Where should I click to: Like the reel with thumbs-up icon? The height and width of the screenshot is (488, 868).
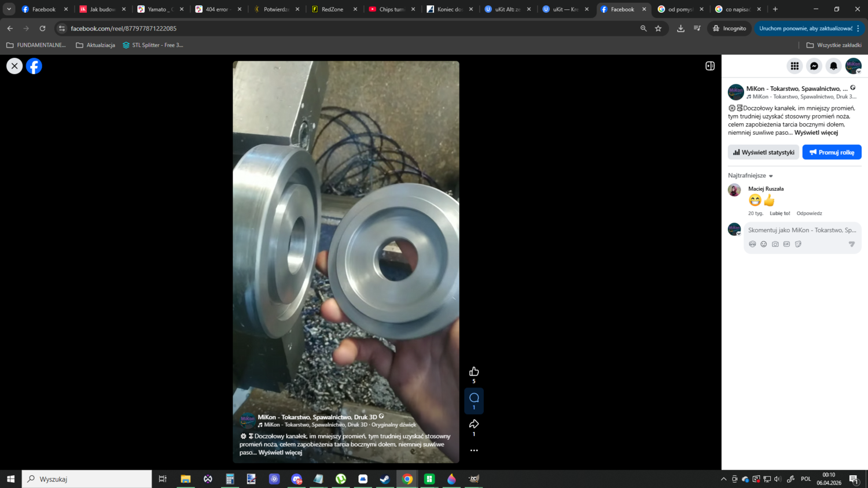[x=474, y=372]
